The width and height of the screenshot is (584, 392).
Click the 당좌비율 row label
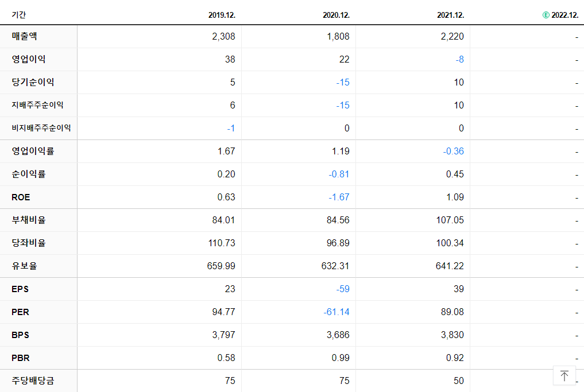tap(29, 243)
